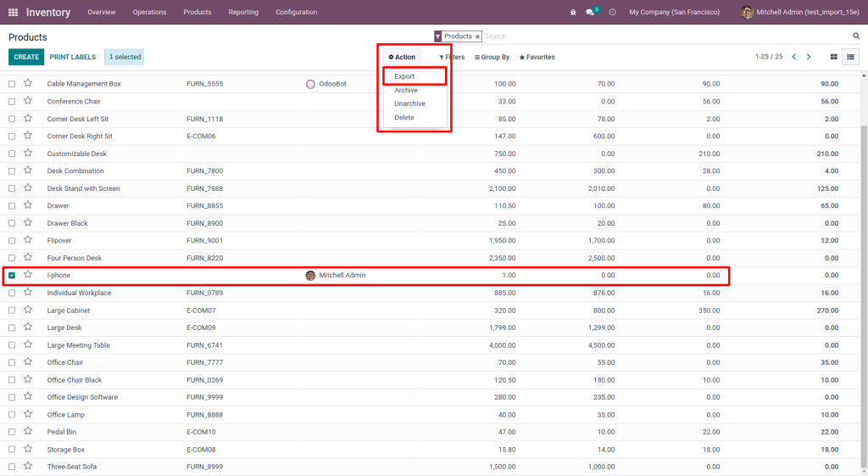Open the Products top menu

pos(197,12)
